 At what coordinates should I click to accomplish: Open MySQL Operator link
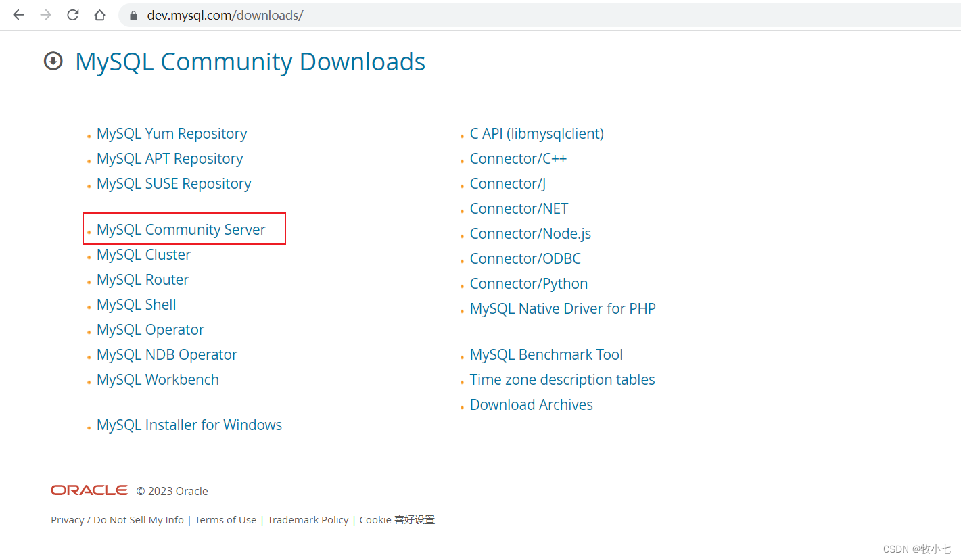click(150, 330)
